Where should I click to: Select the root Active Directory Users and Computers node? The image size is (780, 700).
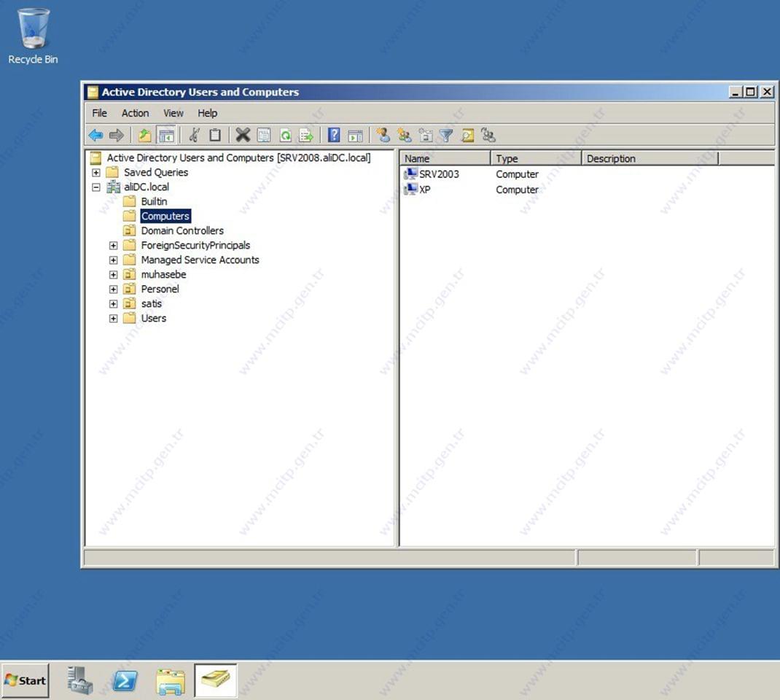[x=239, y=157]
